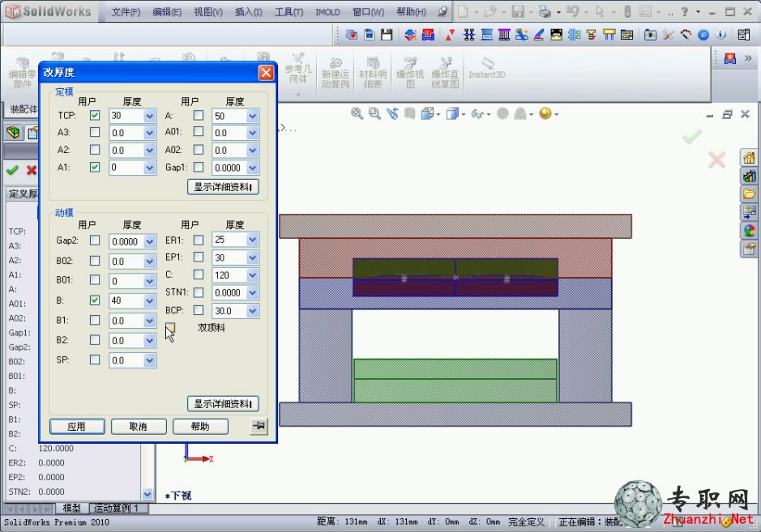The height and width of the screenshot is (532, 761).
Task: Click the 取消 cancel button
Action: pos(139,426)
